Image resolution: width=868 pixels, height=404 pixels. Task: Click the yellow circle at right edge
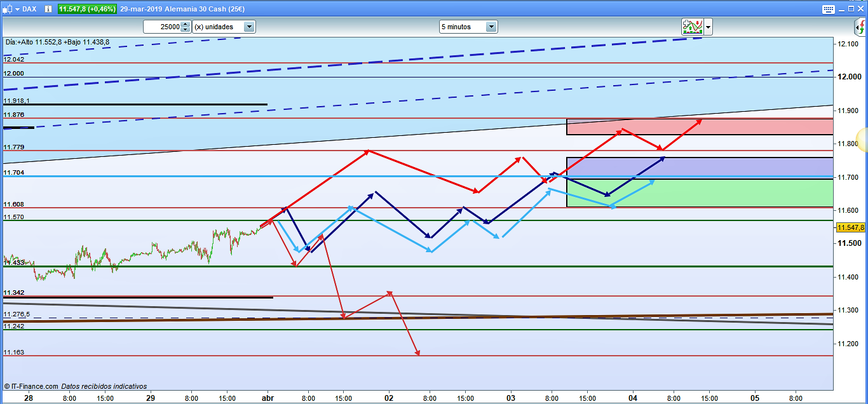point(863,139)
